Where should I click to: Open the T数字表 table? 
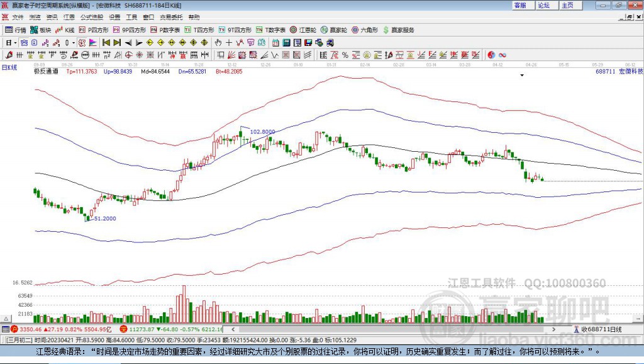tap(270, 30)
